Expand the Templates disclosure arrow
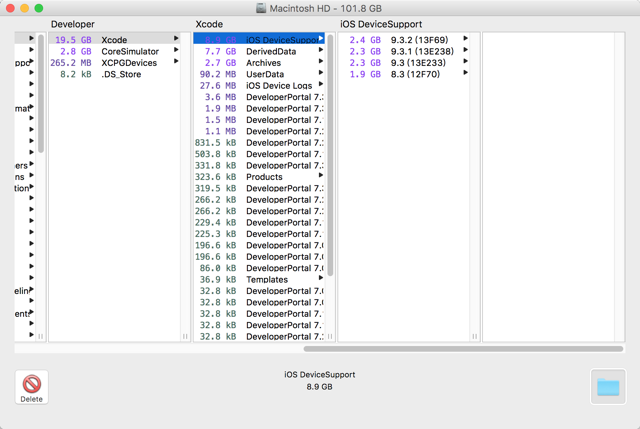 pos(321,278)
